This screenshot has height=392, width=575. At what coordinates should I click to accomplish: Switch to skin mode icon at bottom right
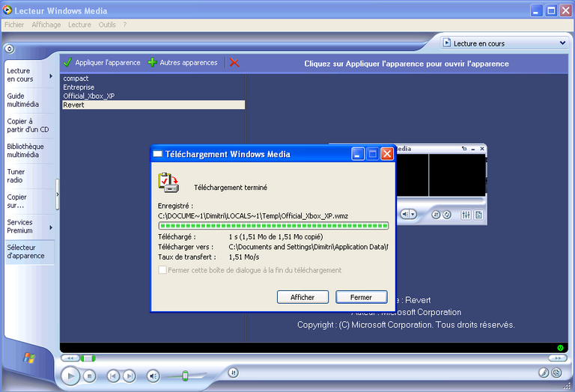pos(556,373)
